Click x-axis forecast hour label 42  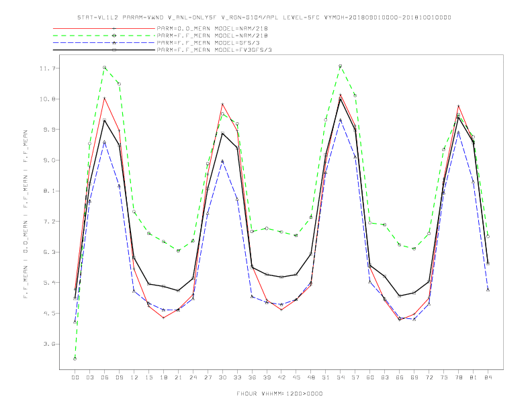(x=281, y=377)
